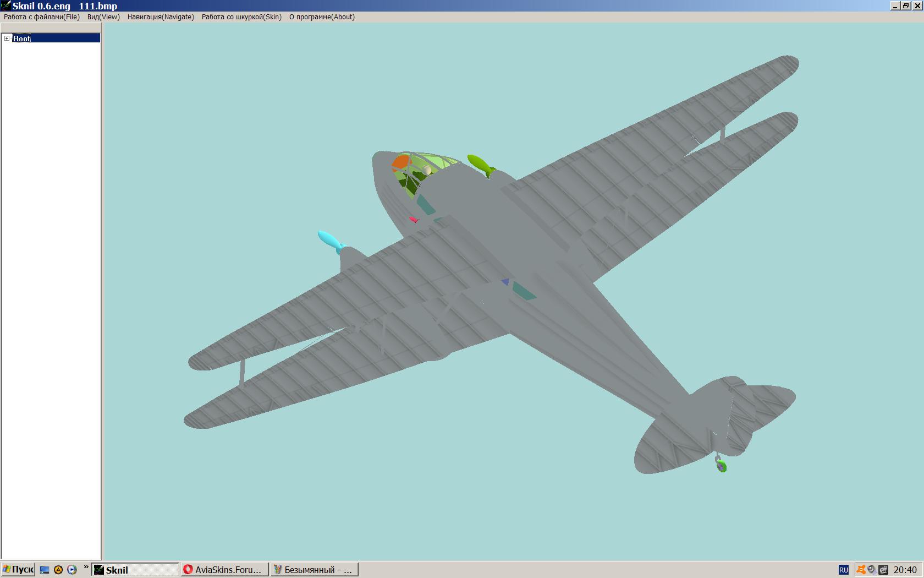The height and width of the screenshot is (578, 924).
Task: Minimize the Sknil window
Action: pyautogui.click(x=895, y=6)
